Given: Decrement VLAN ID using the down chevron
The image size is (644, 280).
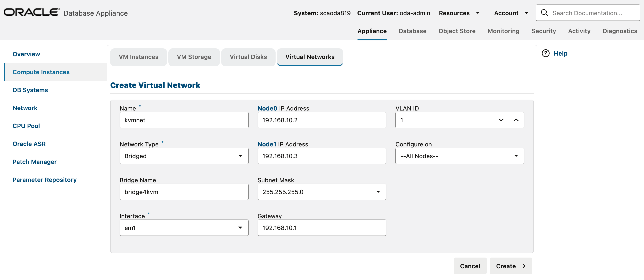Looking at the screenshot, I should [x=501, y=120].
